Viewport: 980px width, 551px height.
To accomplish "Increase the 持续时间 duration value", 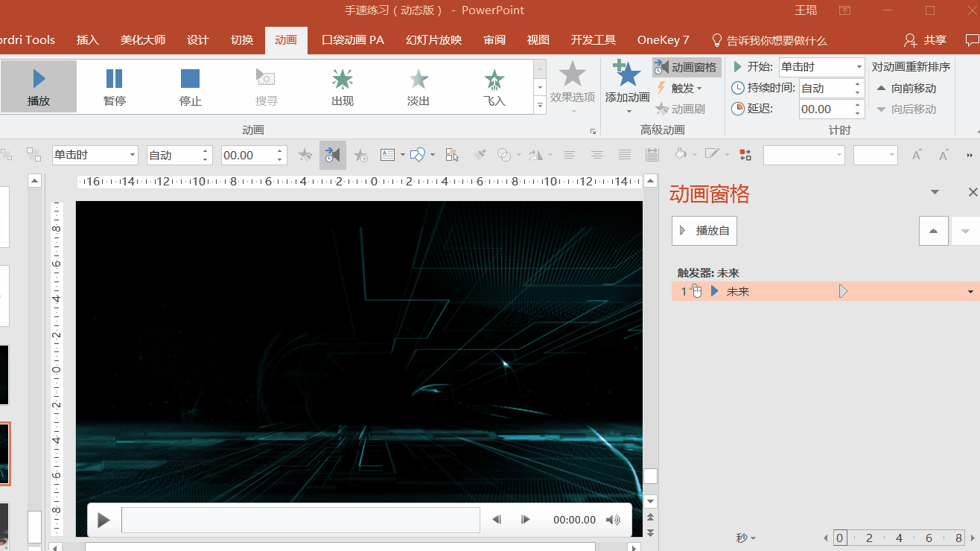I will [859, 83].
